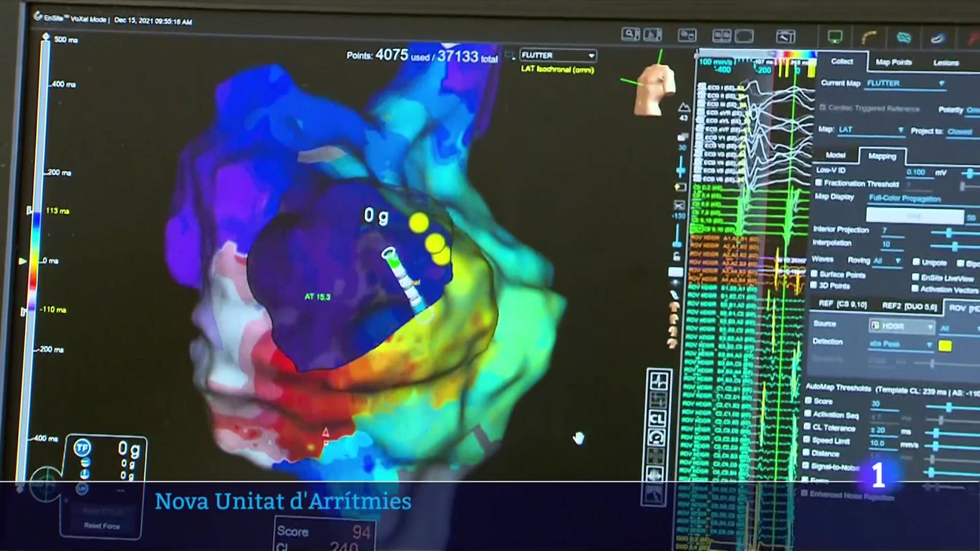Click the green monitor display icon
Image resolution: width=980 pixels, height=551 pixels.
tap(835, 37)
